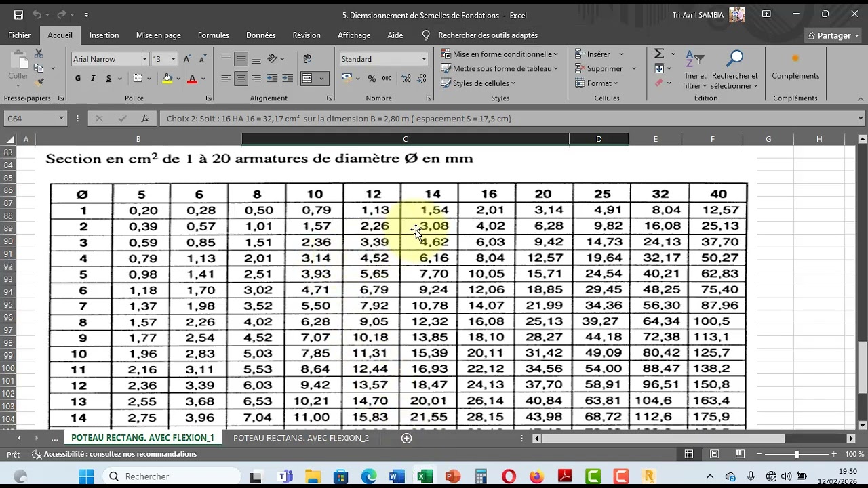Open Trier et filtrer
Image resolution: width=868 pixels, height=488 pixels.
695,70
